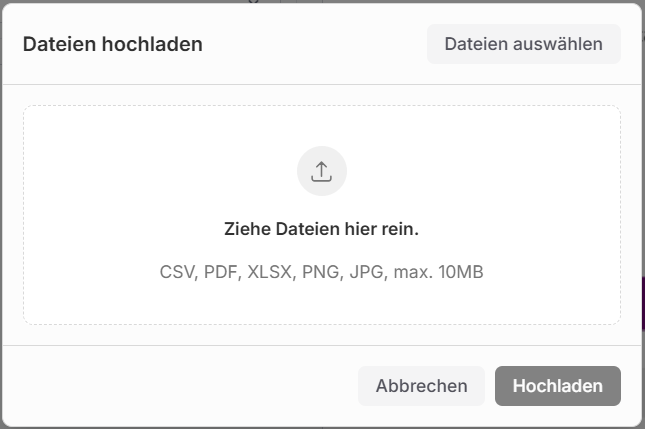Click the upload arrow icon
645x429 pixels.
[321, 171]
